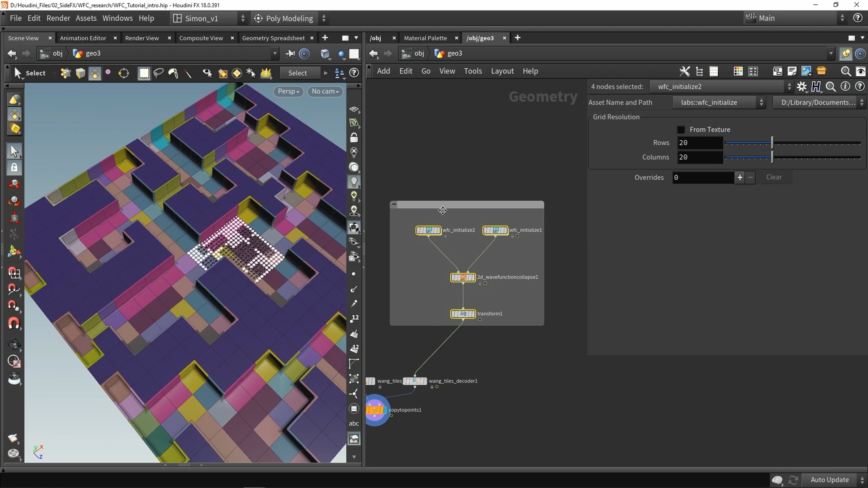The height and width of the screenshot is (488, 868).
Task: Click the wfc_initialize2 node
Action: (428, 230)
